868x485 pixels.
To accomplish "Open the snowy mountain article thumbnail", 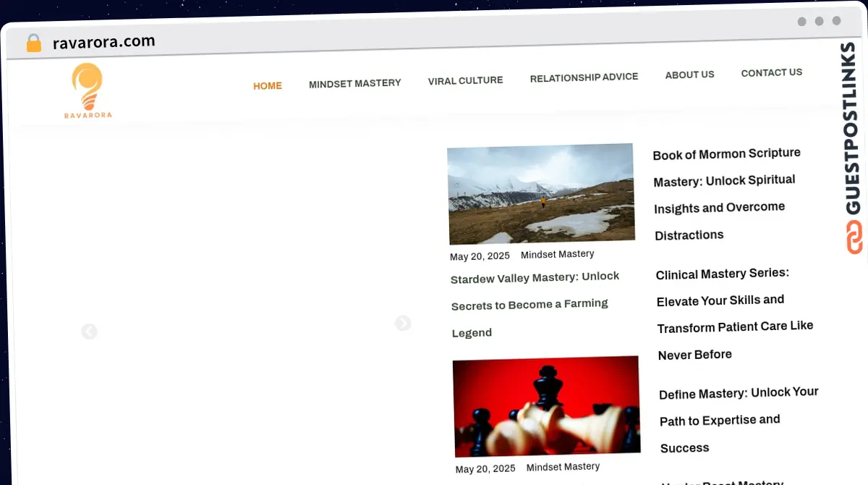I will 541,194.
